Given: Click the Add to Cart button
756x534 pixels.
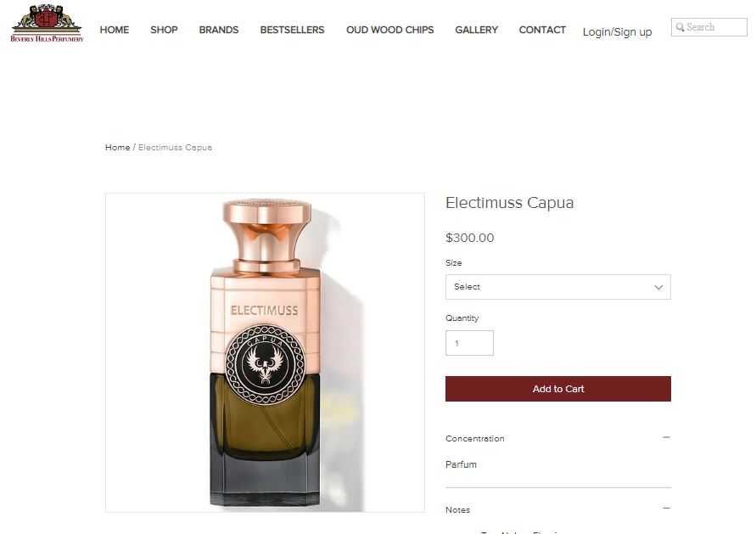Looking at the screenshot, I should point(557,389).
